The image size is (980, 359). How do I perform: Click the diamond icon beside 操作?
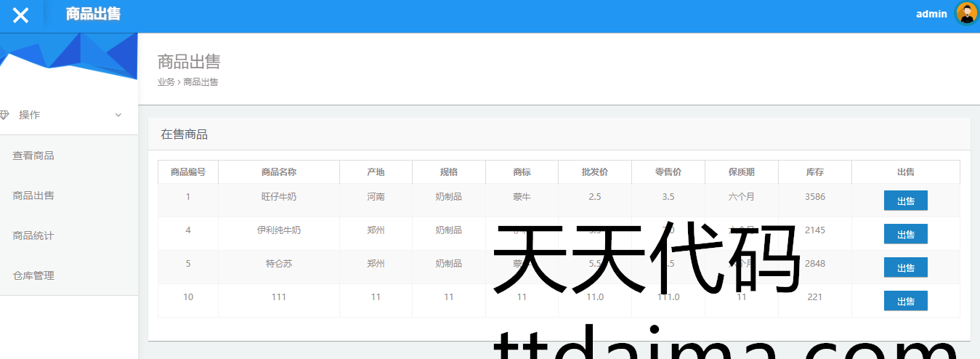[x=5, y=115]
